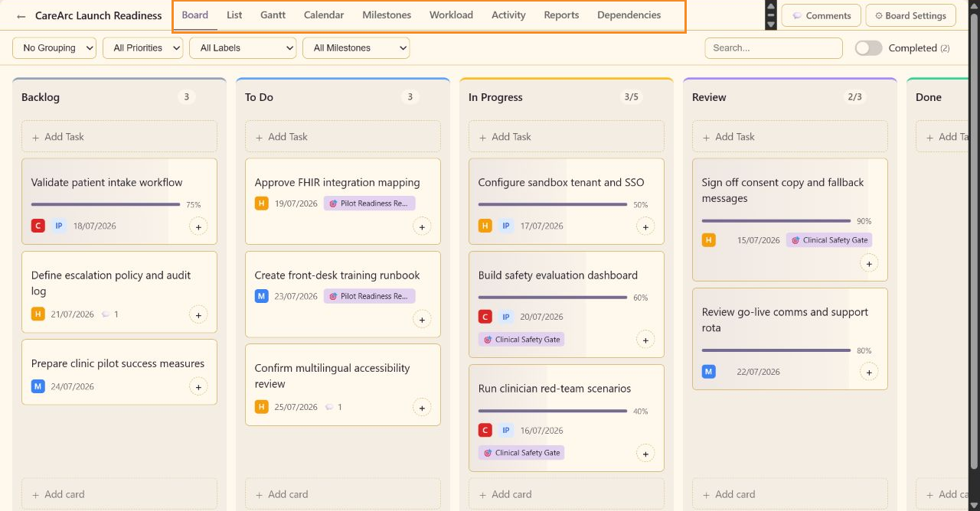Click IP badge on Validate patient intake workflow card
The width and height of the screenshot is (980, 511).
(x=59, y=226)
